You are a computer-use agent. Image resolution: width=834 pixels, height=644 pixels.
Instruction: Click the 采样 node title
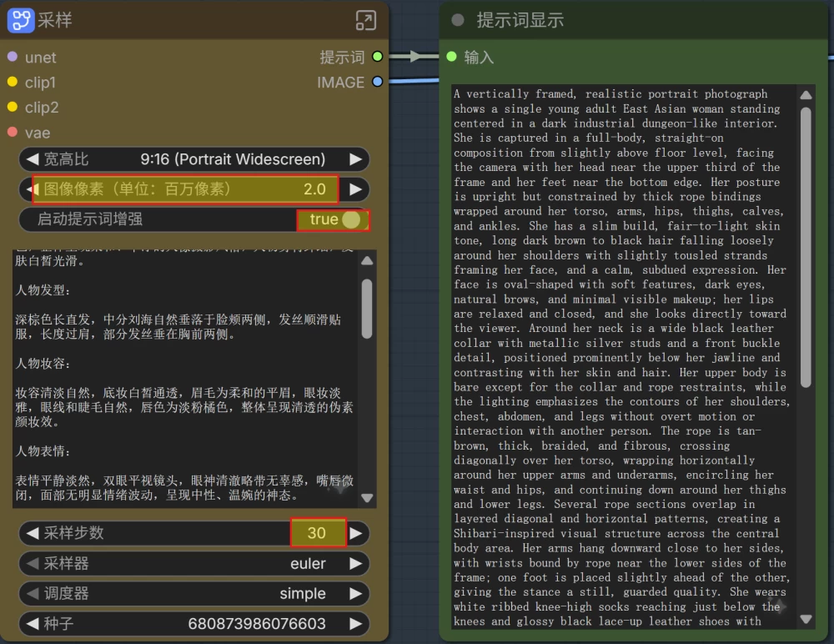coord(55,20)
